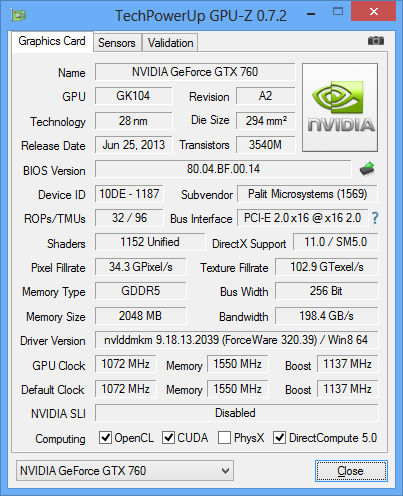The height and width of the screenshot is (496, 403).
Task: Open the GPU selection dropdown
Action: point(125,471)
